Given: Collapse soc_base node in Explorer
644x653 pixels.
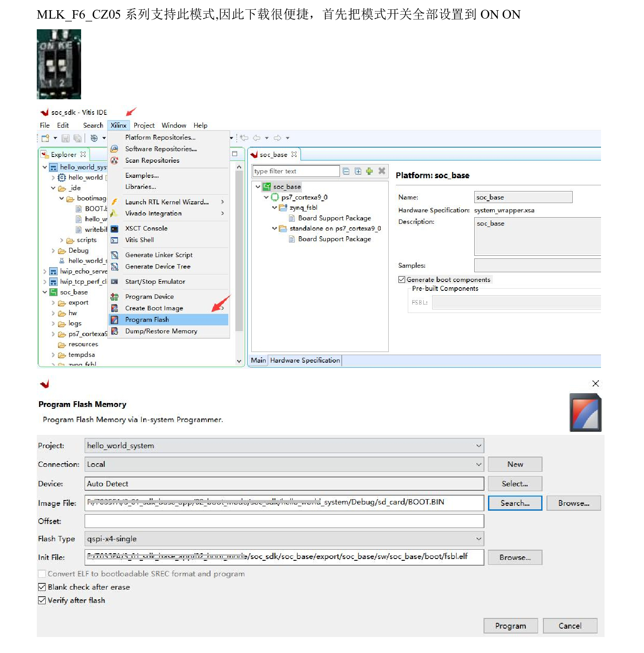Looking at the screenshot, I should tap(45, 292).
